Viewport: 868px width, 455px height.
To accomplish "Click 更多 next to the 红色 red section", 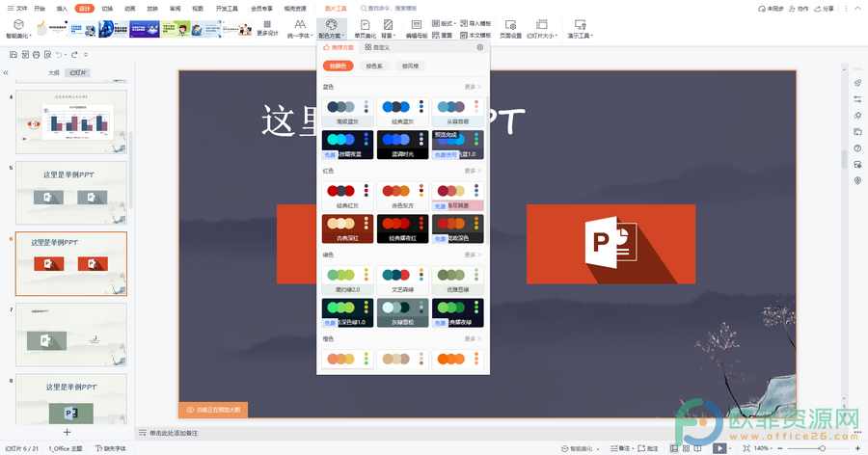I will coord(473,171).
